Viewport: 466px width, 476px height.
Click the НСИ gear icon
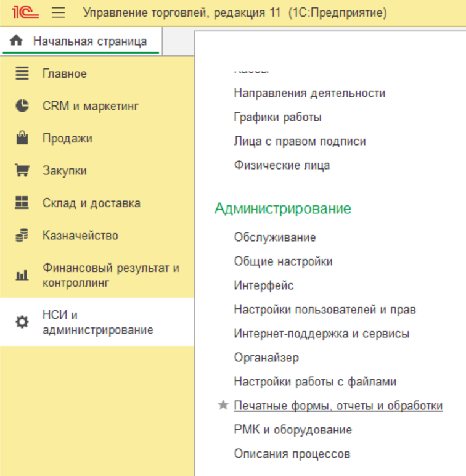point(22,322)
